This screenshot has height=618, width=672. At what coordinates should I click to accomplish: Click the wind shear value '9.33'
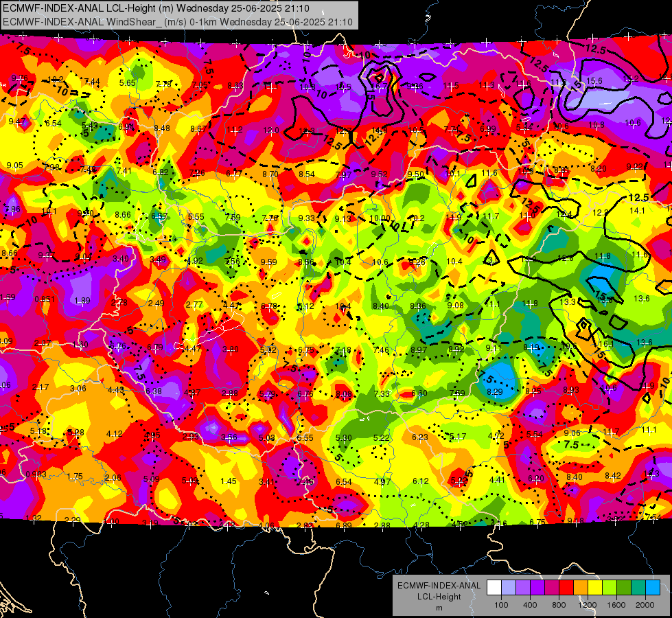point(306,218)
